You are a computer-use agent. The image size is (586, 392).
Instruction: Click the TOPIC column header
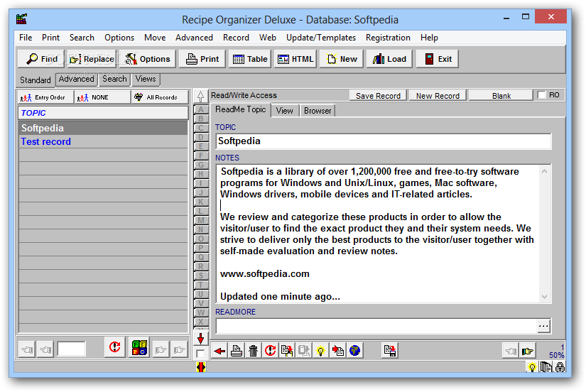(x=103, y=113)
